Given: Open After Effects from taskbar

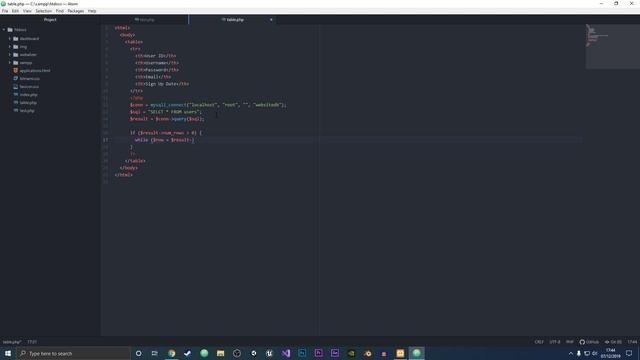Looking at the screenshot, I should point(335,353).
